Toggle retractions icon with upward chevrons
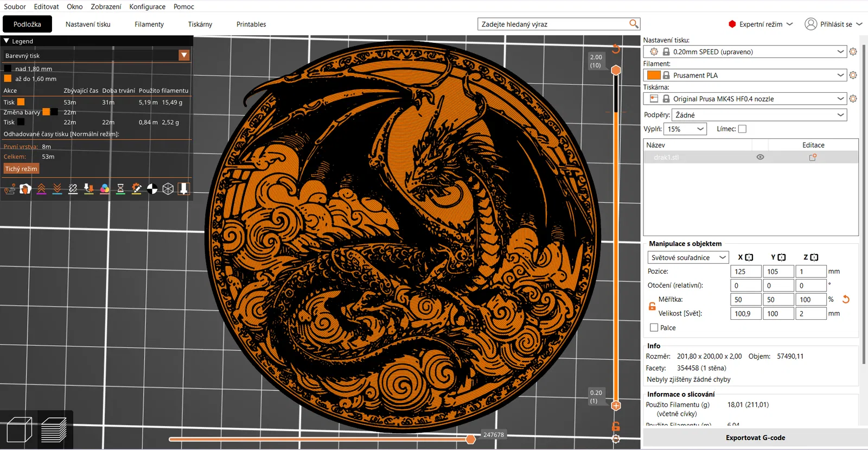The width and height of the screenshot is (868, 450). 41,189
